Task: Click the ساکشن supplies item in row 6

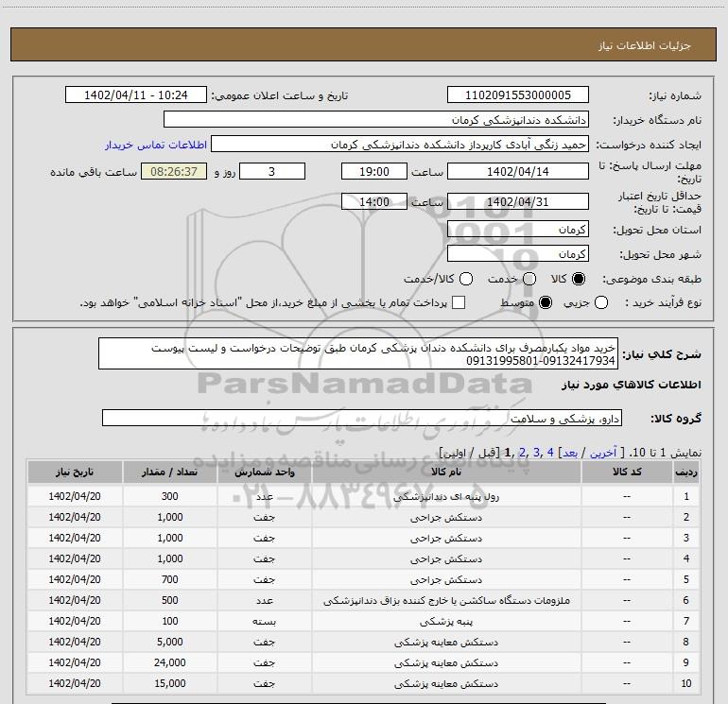Action: point(446,600)
